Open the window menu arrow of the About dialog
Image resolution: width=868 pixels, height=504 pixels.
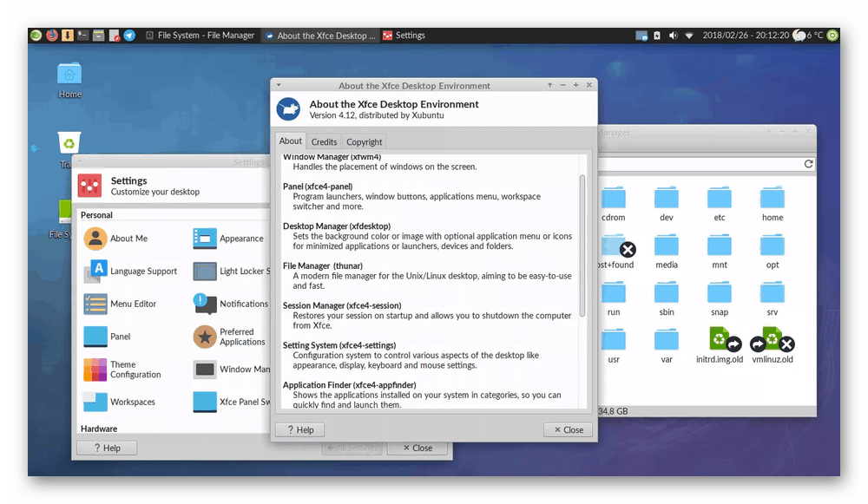point(279,85)
